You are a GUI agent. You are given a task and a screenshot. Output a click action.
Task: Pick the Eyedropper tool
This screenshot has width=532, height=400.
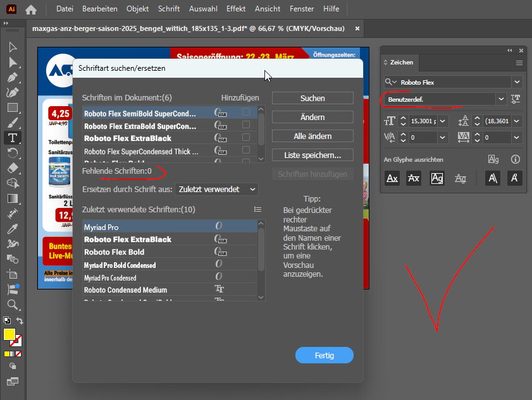(12, 229)
